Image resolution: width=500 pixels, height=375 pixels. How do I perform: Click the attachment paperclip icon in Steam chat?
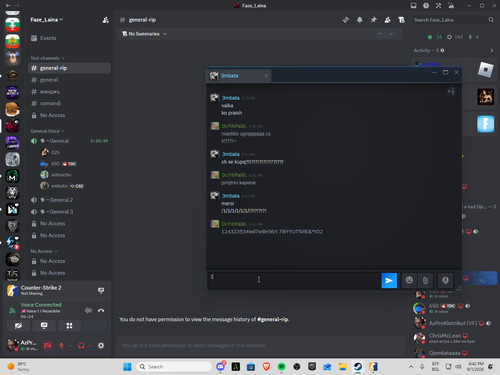425,280
